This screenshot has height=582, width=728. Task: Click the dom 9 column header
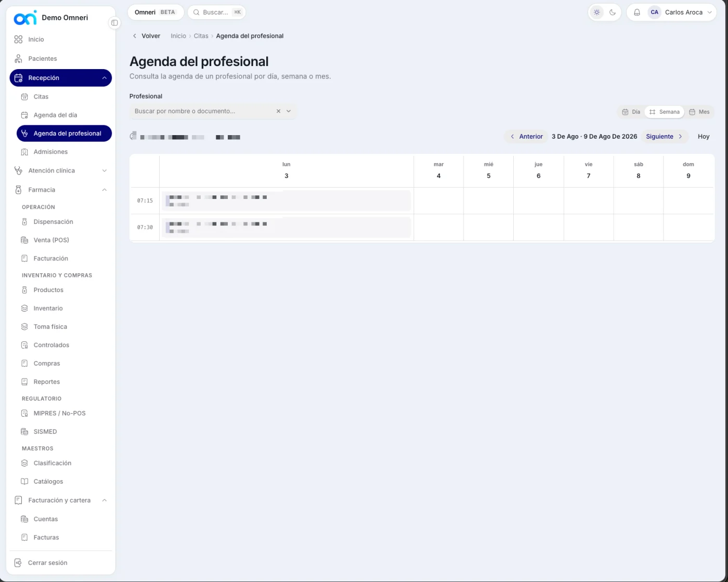point(688,170)
